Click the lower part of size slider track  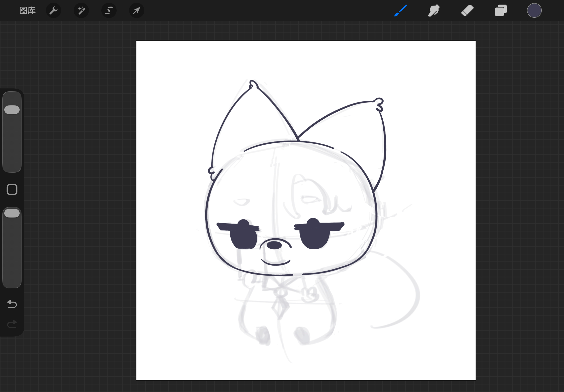pyautogui.click(x=12, y=155)
